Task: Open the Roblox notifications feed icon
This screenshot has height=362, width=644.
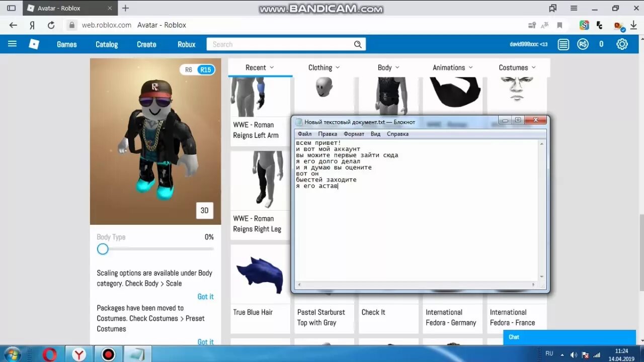Action: point(563,44)
